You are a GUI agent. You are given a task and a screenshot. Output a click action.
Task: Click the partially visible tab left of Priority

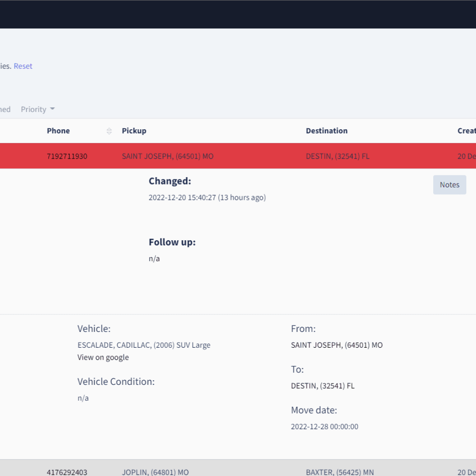[5, 109]
